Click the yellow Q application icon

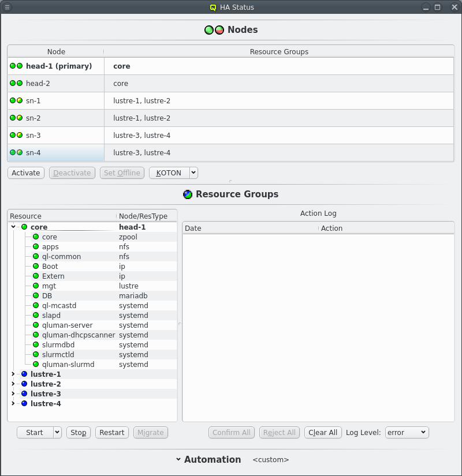(x=213, y=8)
